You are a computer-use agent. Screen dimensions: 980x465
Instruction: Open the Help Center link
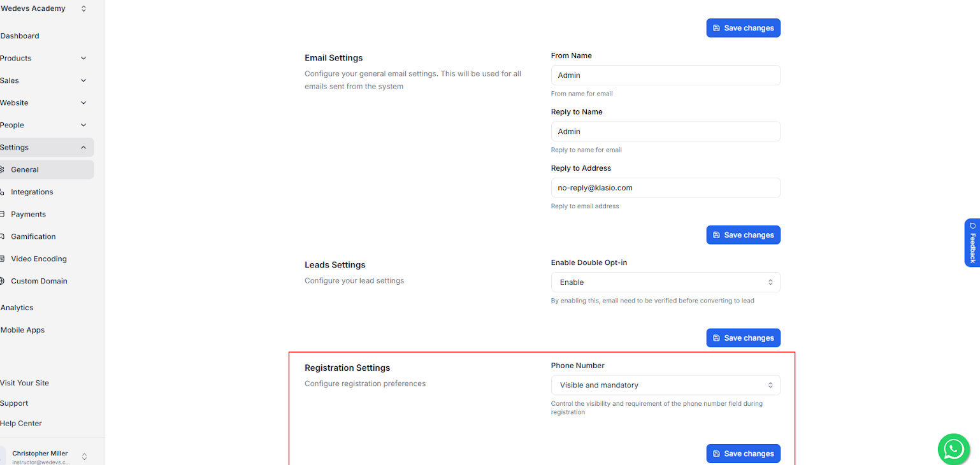21,423
